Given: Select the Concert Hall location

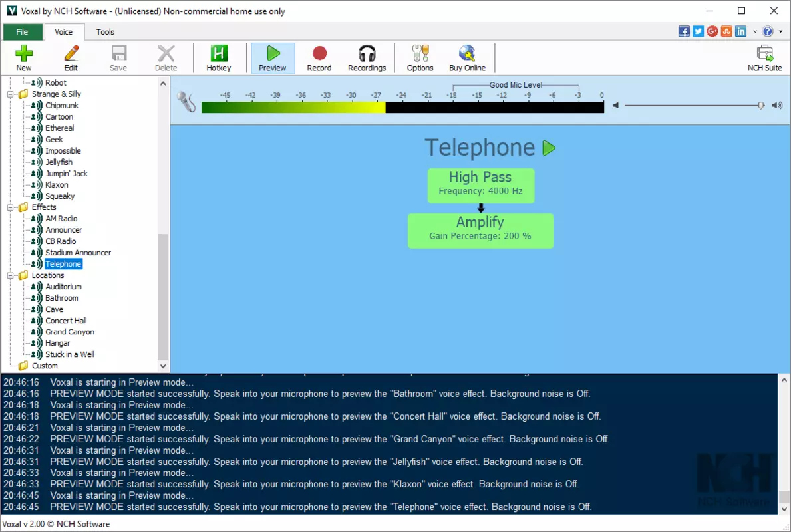Looking at the screenshot, I should click(x=66, y=321).
